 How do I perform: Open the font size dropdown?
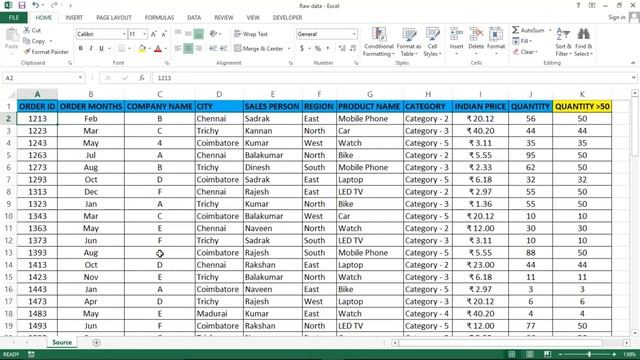pyautogui.click(x=144, y=34)
